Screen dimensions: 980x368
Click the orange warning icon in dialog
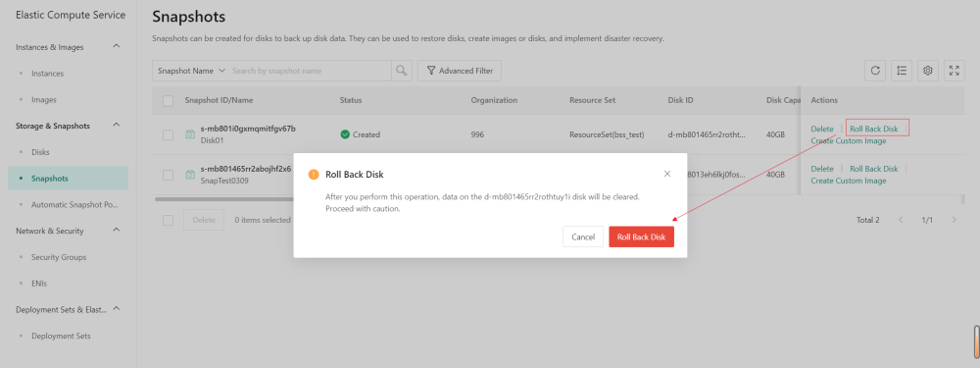[x=314, y=174]
